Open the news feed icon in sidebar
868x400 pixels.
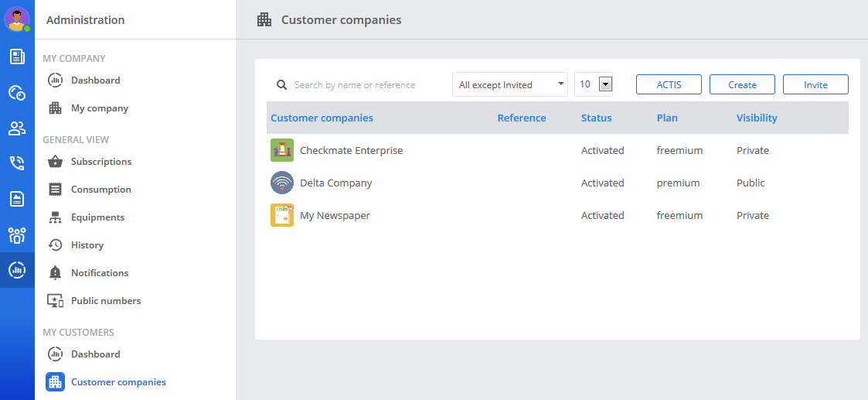pos(17,56)
